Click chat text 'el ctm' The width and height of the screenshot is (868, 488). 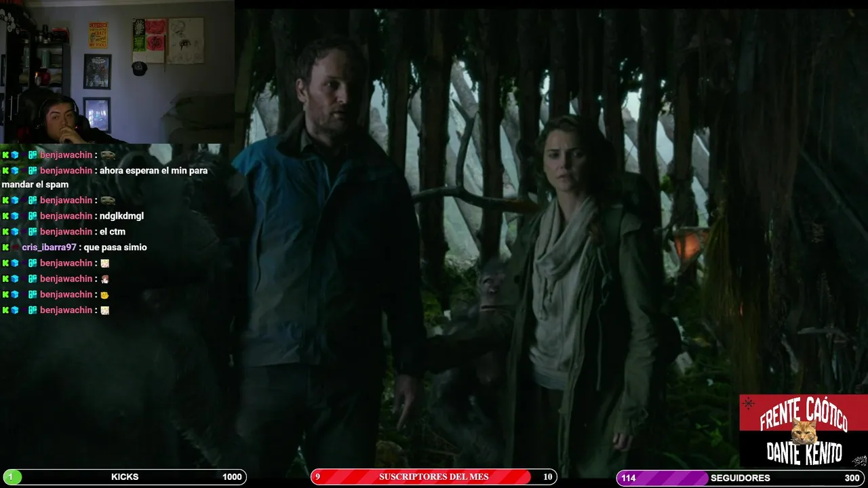(x=113, y=232)
